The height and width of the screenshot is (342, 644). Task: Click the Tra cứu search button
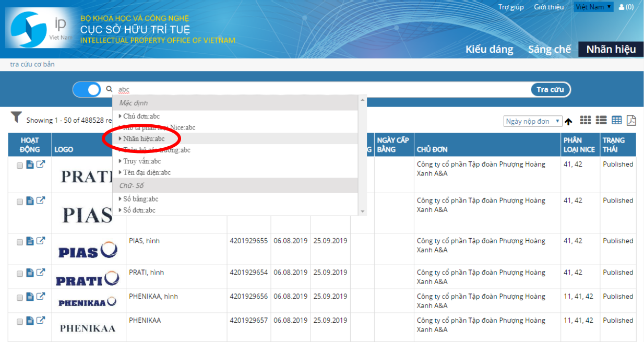(x=550, y=89)
